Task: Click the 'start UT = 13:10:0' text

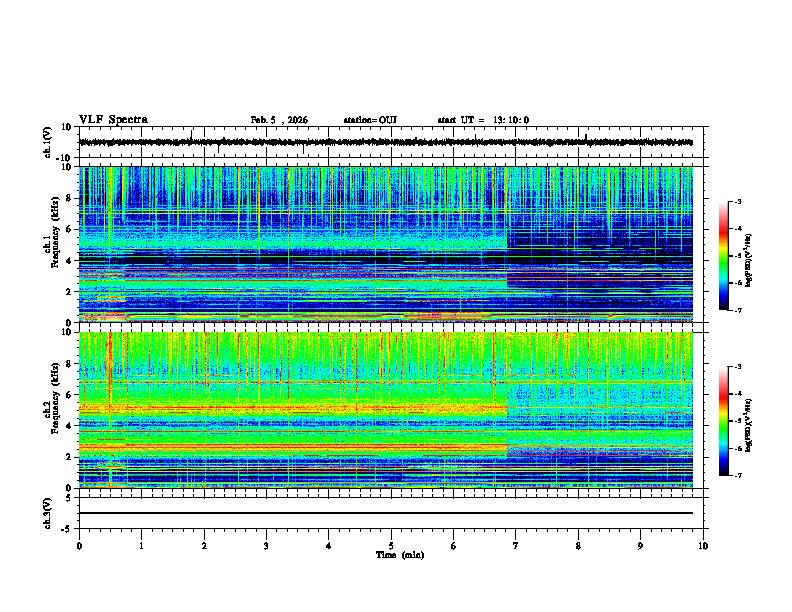Action: click(x=483, y=120)
